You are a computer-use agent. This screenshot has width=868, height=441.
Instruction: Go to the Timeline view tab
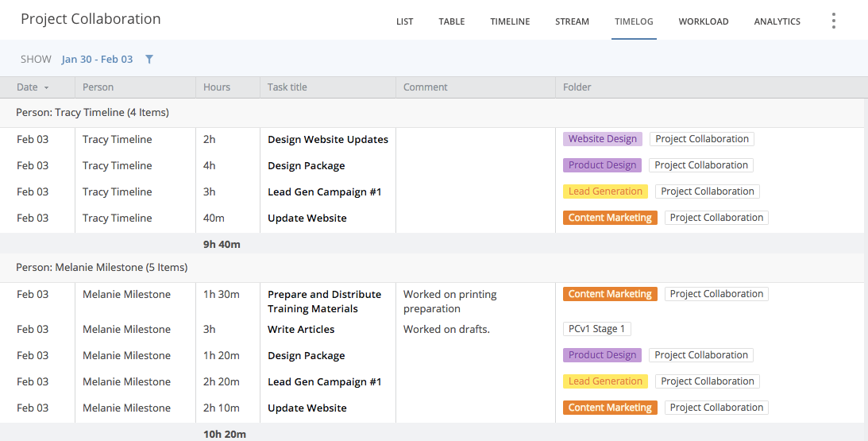point(510,21)
